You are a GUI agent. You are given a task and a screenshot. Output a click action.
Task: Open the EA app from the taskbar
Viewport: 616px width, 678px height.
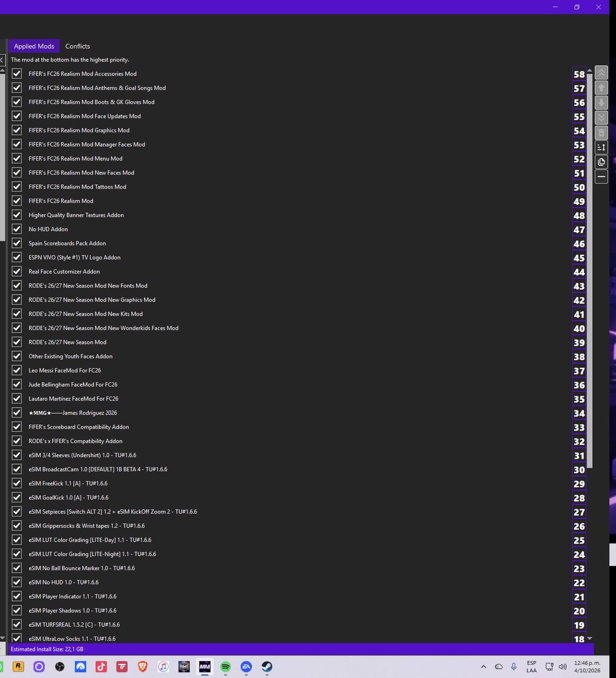click(x=246, y=667)
